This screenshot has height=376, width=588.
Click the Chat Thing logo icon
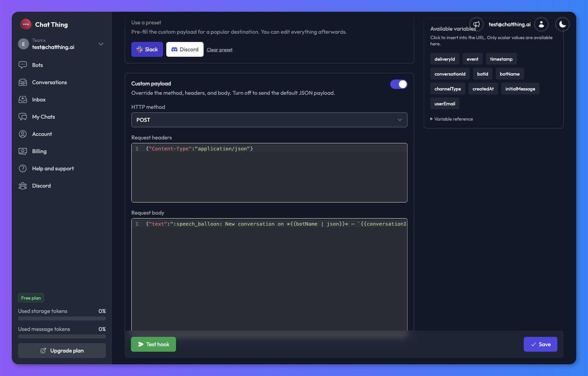pos(25,24)
